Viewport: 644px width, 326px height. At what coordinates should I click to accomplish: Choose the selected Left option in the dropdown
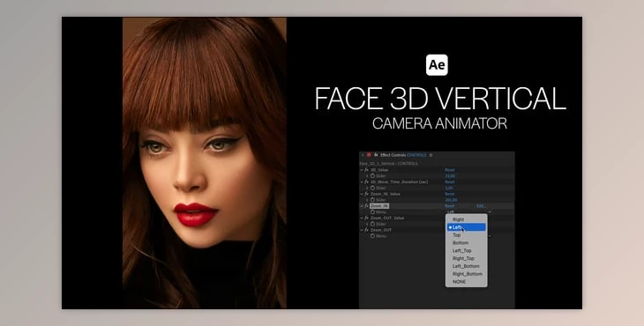pyautogui.click(x=467, y=227)
